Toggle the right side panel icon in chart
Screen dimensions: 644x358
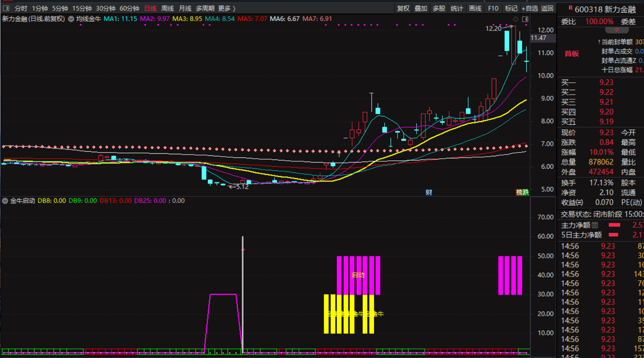pos(525,19)
